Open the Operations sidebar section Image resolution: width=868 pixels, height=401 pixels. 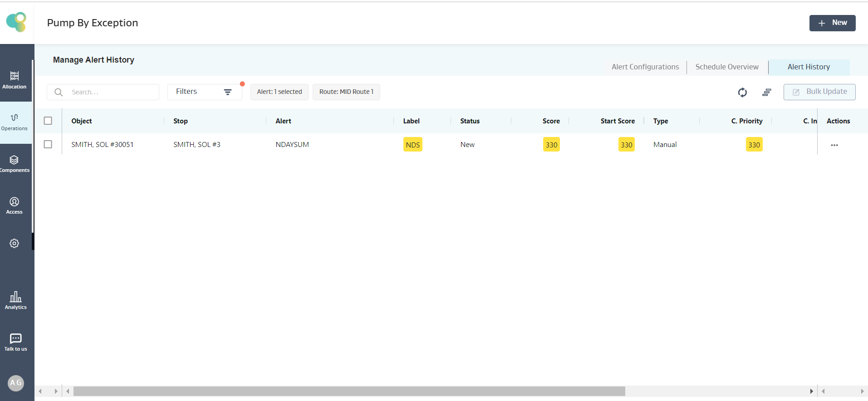pos(15,122)
